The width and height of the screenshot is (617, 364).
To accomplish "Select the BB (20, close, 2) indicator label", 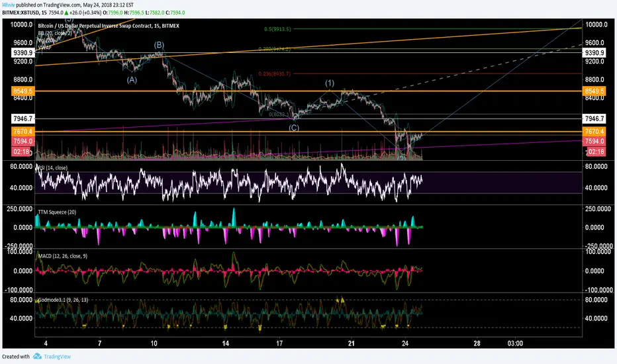I will tap(55, 33).
